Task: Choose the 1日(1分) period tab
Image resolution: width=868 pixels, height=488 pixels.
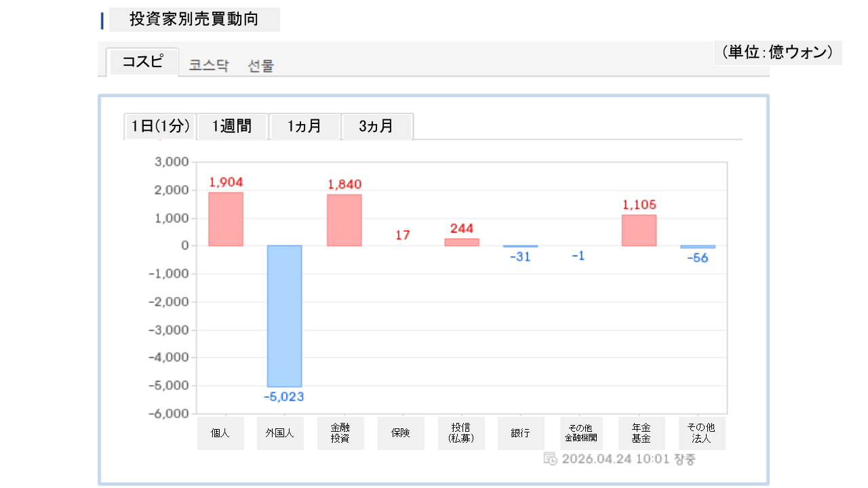Action: click(160, 126)
